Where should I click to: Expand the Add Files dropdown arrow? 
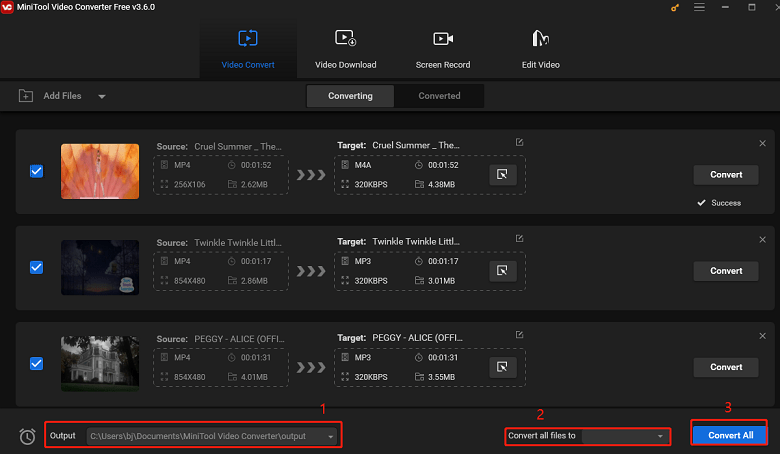click(x=102, y=96)
